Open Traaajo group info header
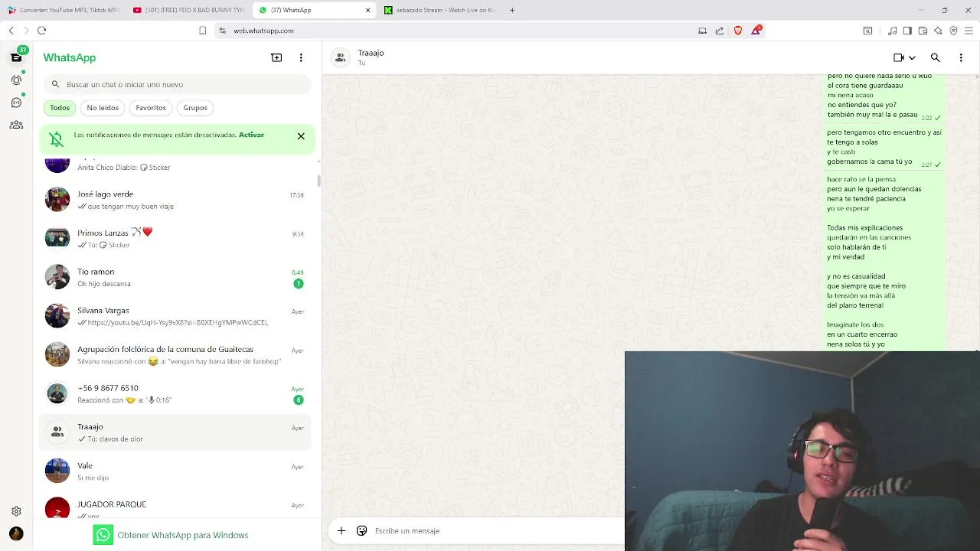The width and height of the screenshot is (980, 551). click(371, 57)
